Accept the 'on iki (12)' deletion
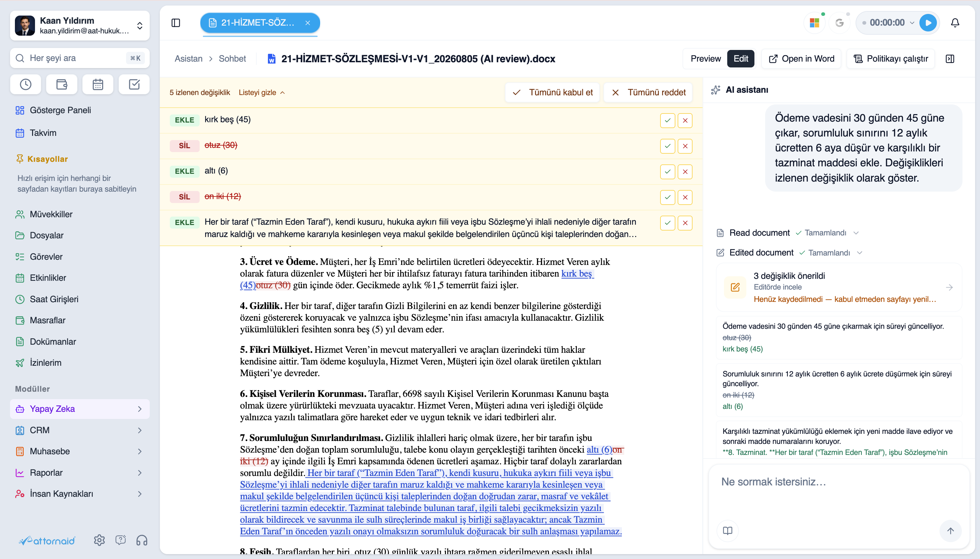The width and height of the screenshot is (980, 559). click(668, 197)
